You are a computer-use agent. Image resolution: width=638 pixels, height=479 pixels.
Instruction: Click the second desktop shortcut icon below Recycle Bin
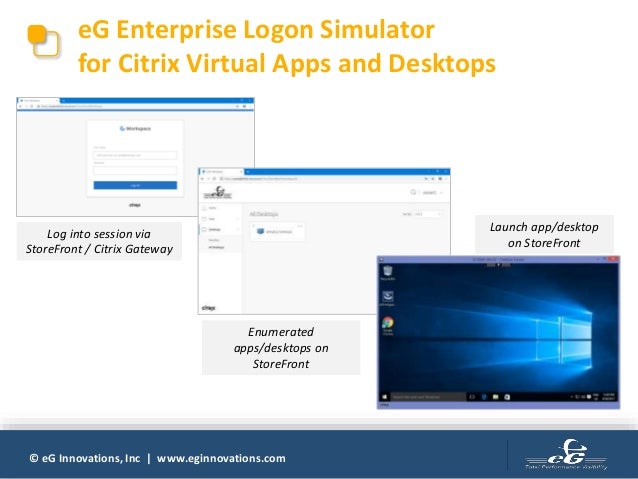(387, 298)
